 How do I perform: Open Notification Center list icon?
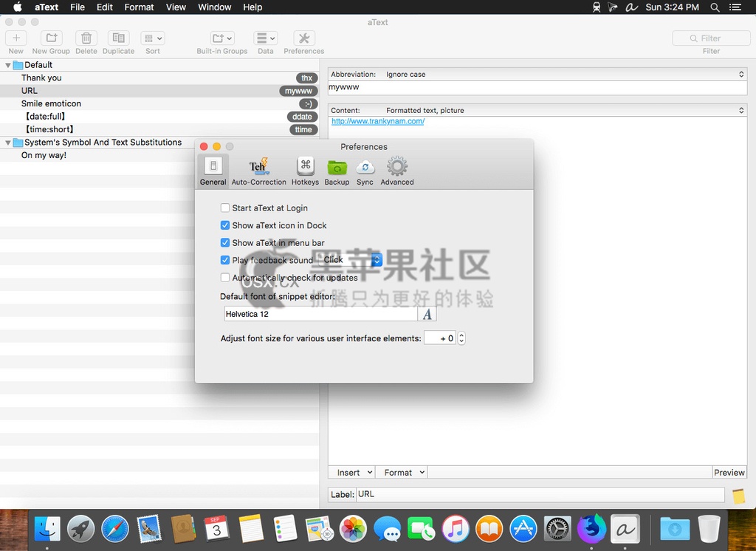[735, 7]
